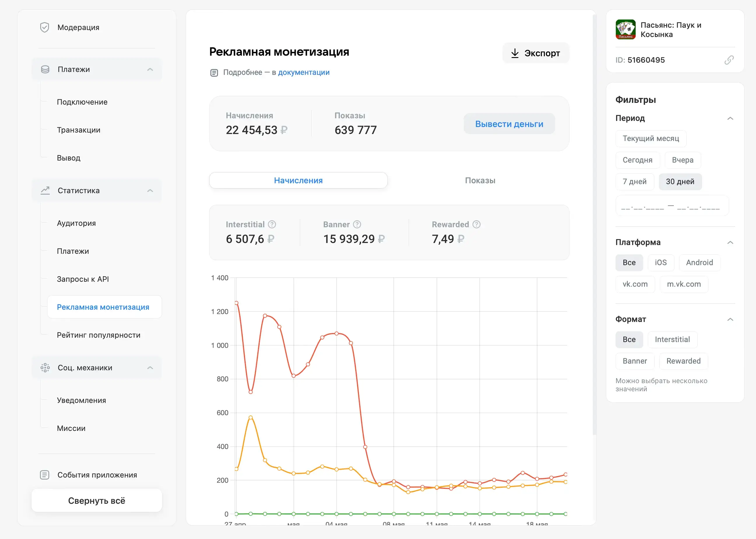The width and height of the screenshot is (756, 539).
Task: Open the документации link
Action: point(303,72)
